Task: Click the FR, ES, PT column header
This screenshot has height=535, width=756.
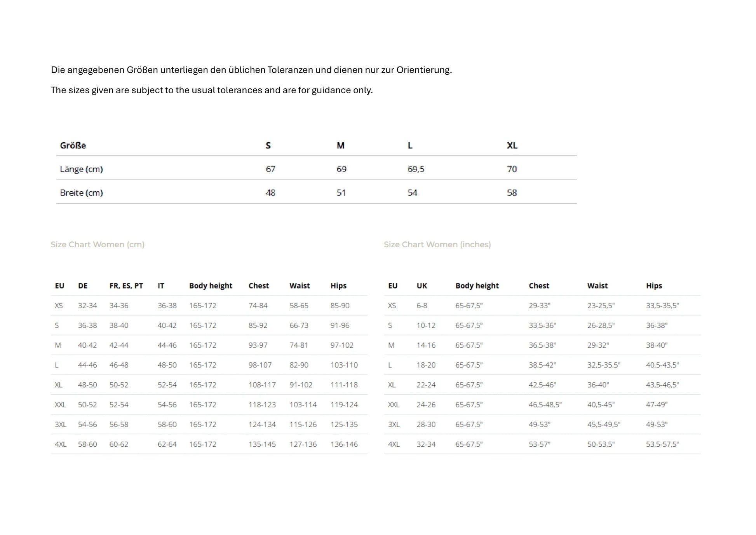Action: click(x=126, y=286)
